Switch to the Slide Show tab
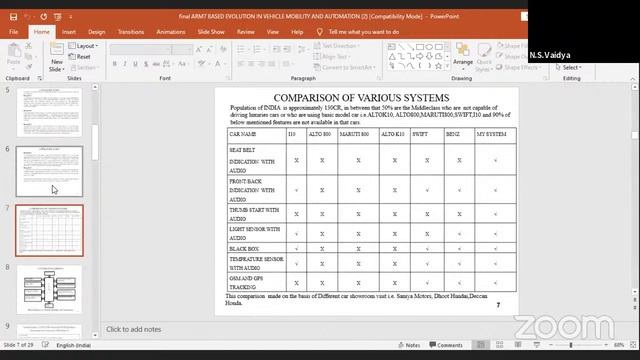The height and width of the screenshot is (360, 640). 211,32
